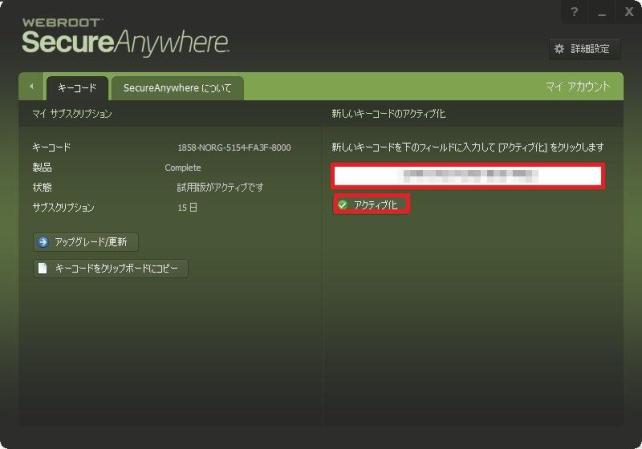Image resolution: width=642 pixels, height=449 pixels.
Task: Open マイ アカウント link
Action: click(577, 87)
